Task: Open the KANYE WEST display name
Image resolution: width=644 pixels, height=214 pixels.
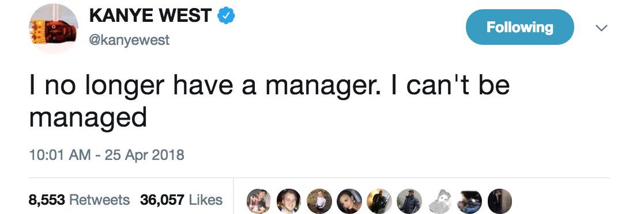Action: (x=150, y=16)
